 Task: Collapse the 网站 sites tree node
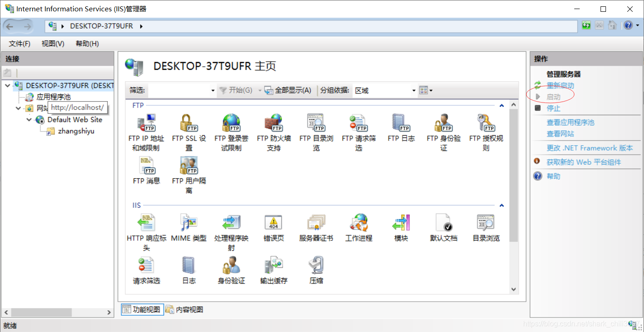coord(18,108)
